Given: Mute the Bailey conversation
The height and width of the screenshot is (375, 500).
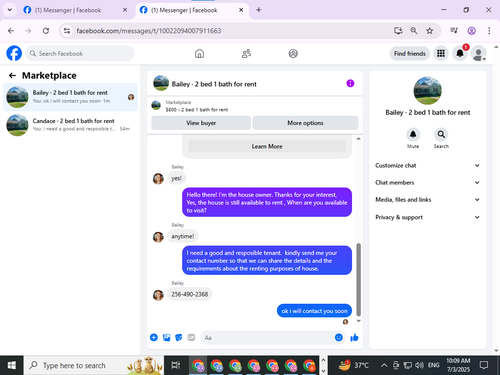Looking at the screenshot, I should click(413, 134).
